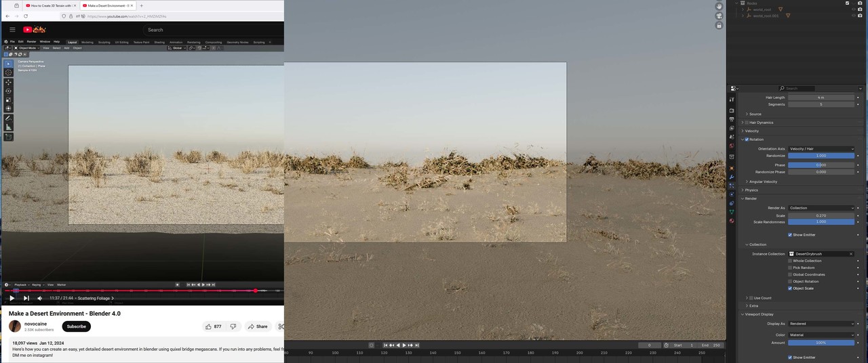Viewport: 868px width, 363px height.
Task: Open the green Object Data tab
Action: click(x=732, y=212)
